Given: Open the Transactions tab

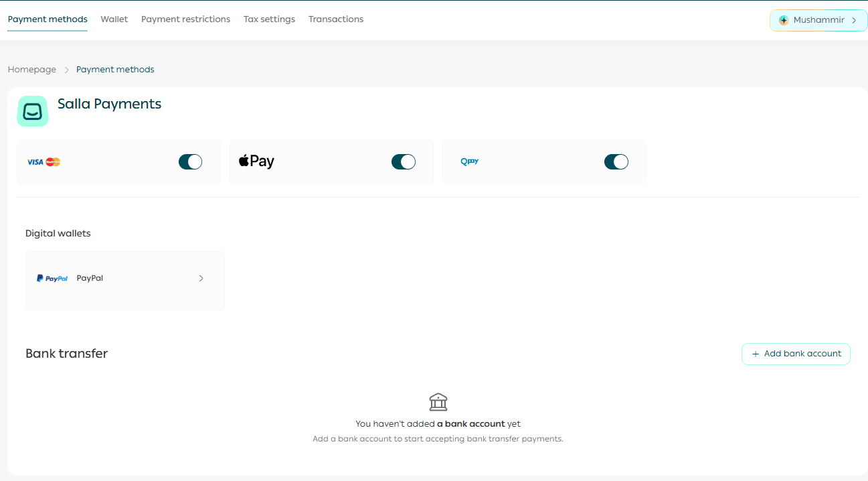Looking at the screenshot, I should (x=336, y=19).
